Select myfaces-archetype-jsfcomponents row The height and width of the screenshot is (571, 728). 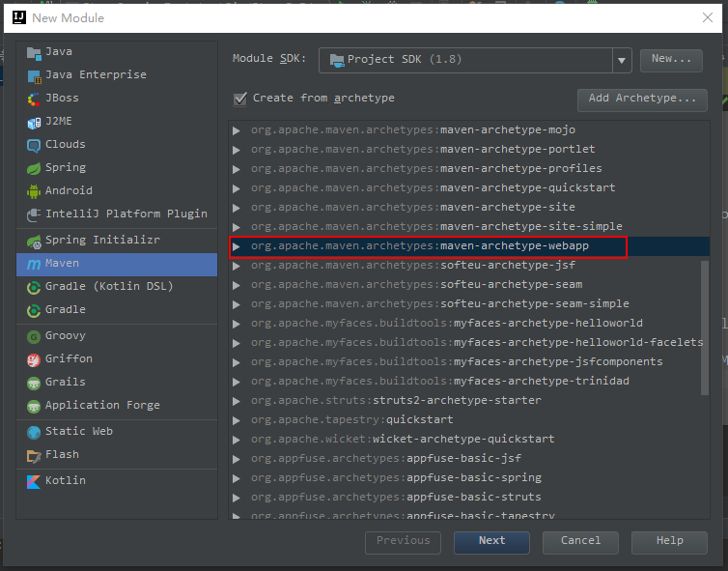pos(469,362)
